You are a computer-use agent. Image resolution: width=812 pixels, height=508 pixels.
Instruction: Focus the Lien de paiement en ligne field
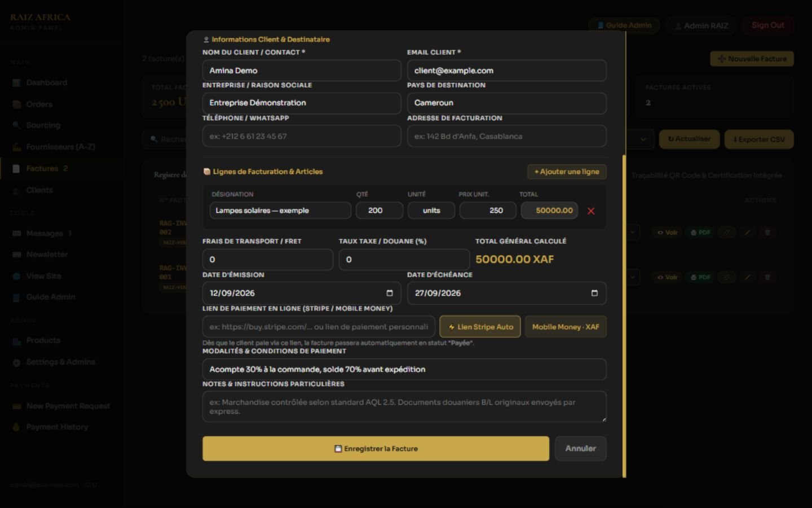pos(319,327)
